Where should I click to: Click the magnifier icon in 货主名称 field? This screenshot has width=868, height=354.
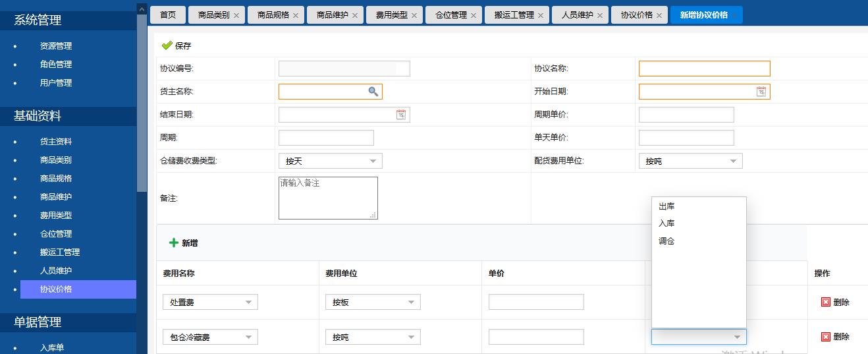373,92
